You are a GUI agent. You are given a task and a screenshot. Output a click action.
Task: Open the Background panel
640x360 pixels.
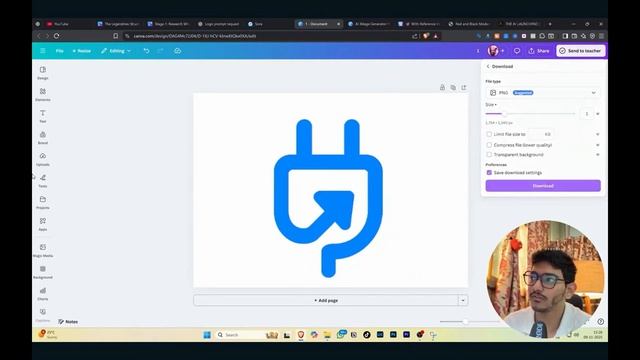(42, 272)
